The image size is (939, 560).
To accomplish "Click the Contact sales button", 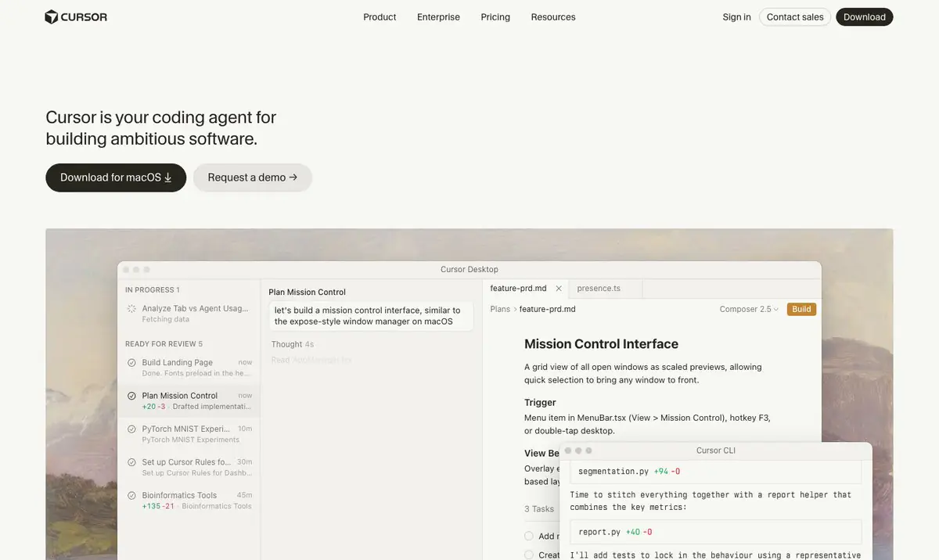I will tap(795, 17).
